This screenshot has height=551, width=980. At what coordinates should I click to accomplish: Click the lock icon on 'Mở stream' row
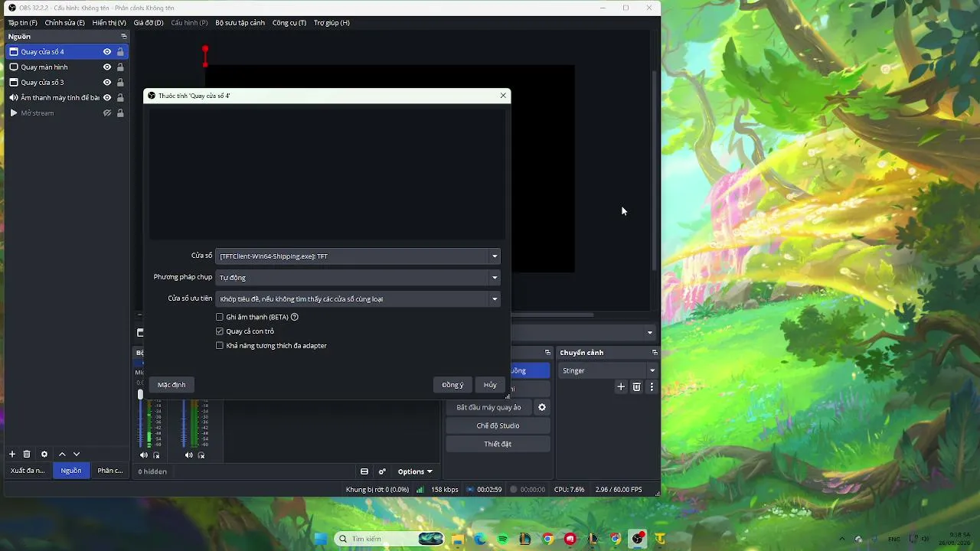click(x=120, y=113)
